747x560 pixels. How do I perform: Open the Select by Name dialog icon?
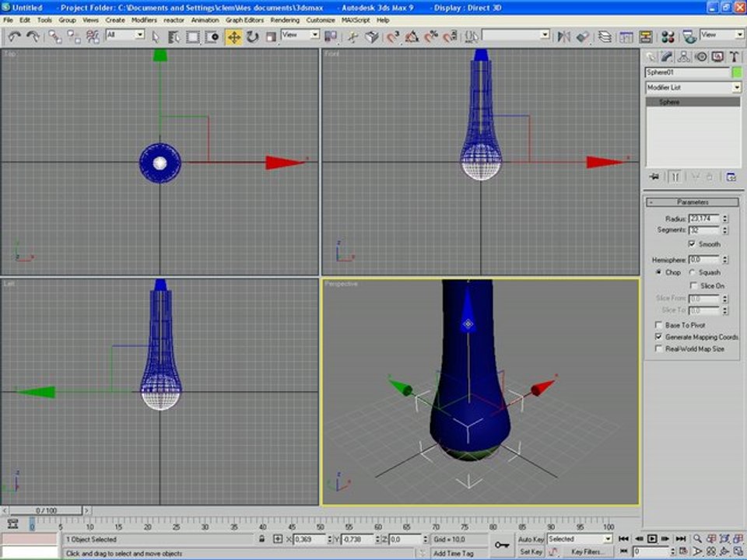point(174,37)
